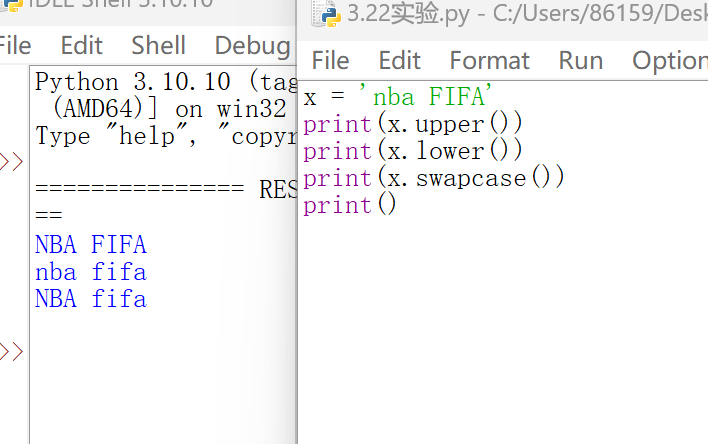
Task: Open the Edit menu in IDLE Shell
Action: point(81,45)
